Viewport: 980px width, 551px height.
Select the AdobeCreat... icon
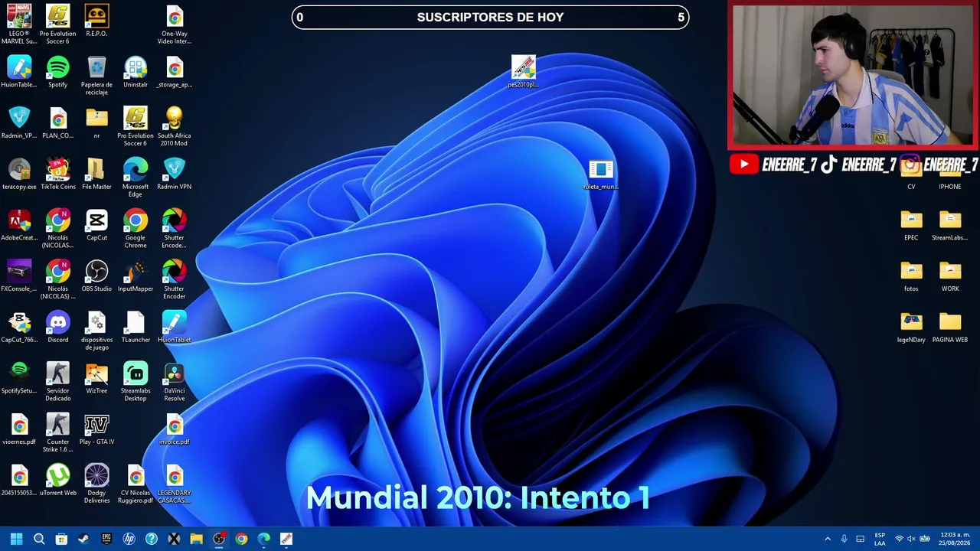click(x=19, y=226)
